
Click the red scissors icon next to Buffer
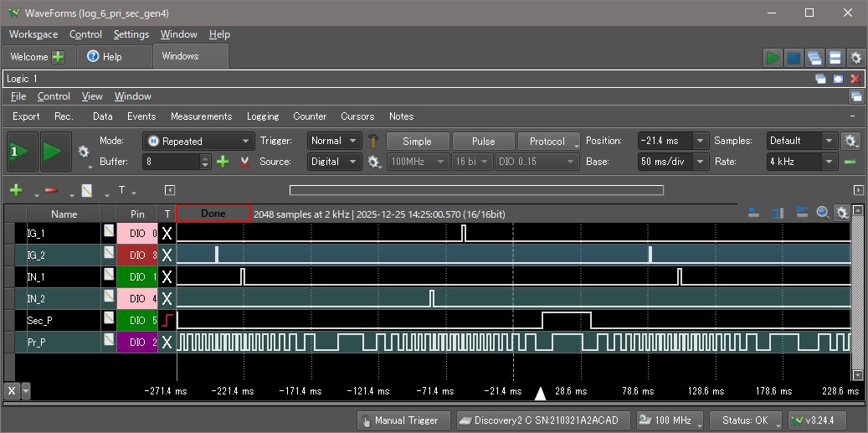point(245,162)
